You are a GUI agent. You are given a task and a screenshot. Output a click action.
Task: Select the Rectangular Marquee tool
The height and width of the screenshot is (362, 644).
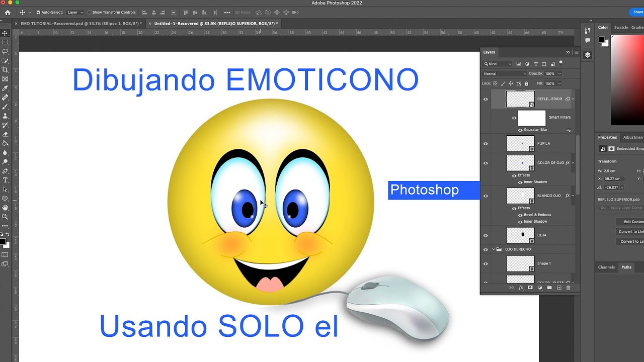pos(5,42)
